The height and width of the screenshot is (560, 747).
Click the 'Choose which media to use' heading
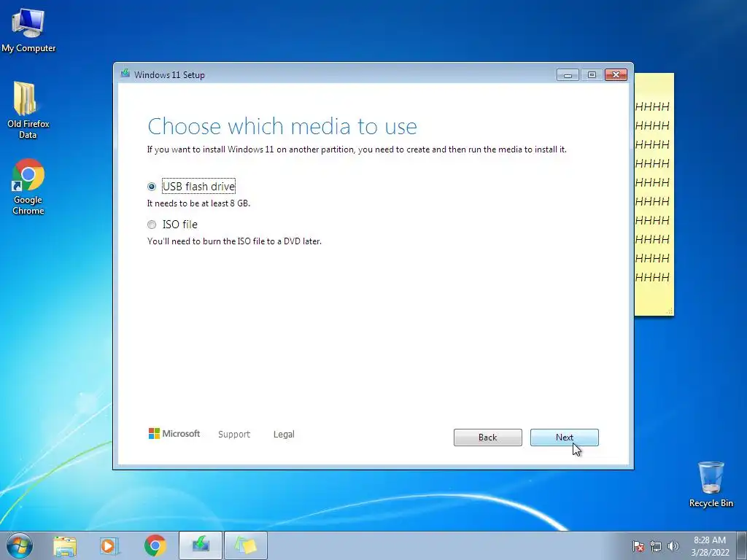282,127
